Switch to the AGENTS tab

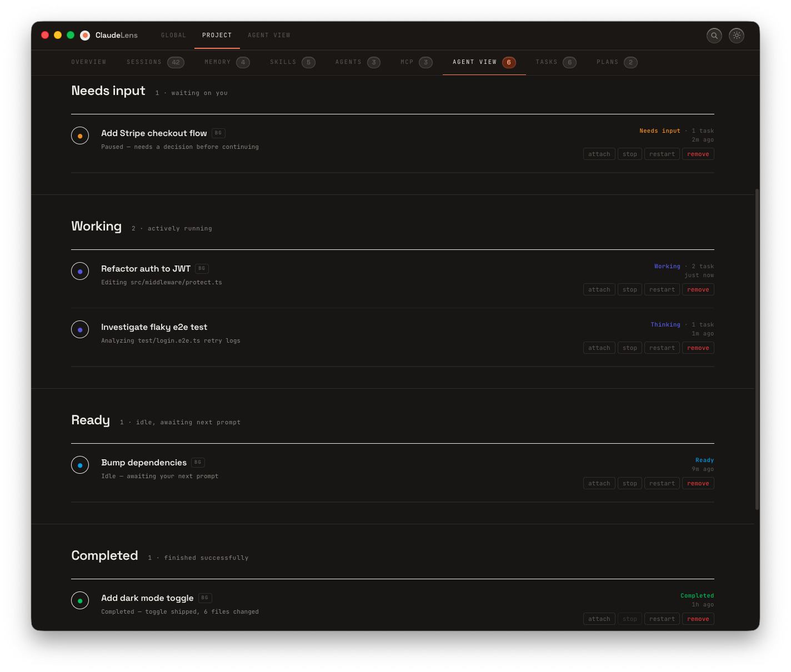(x=358, y=62)
